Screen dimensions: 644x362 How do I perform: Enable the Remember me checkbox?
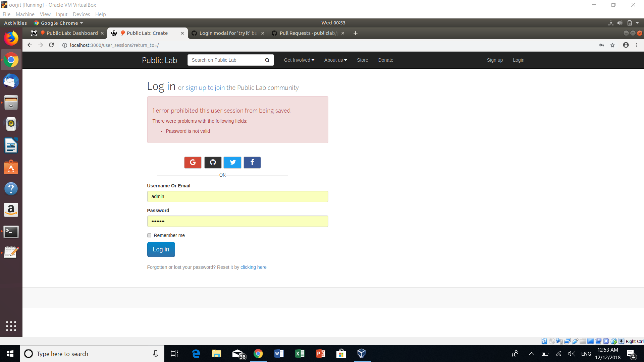(149, 235)
